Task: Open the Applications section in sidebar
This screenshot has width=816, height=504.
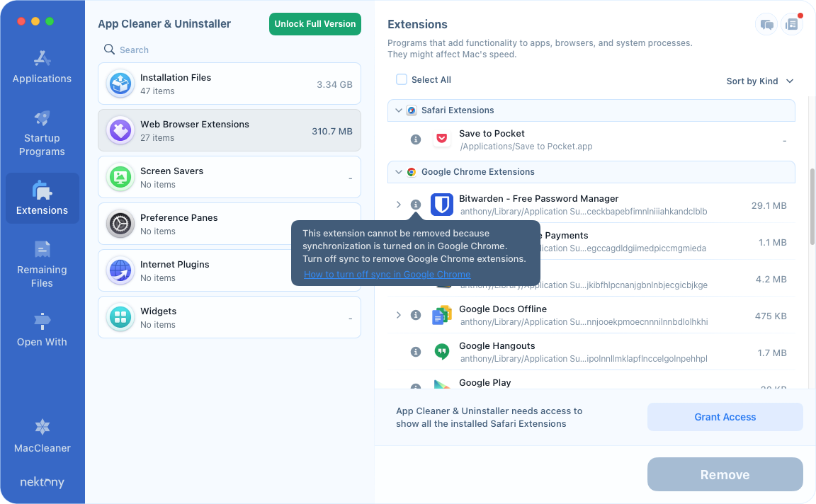Action: [x=42, y=67]
